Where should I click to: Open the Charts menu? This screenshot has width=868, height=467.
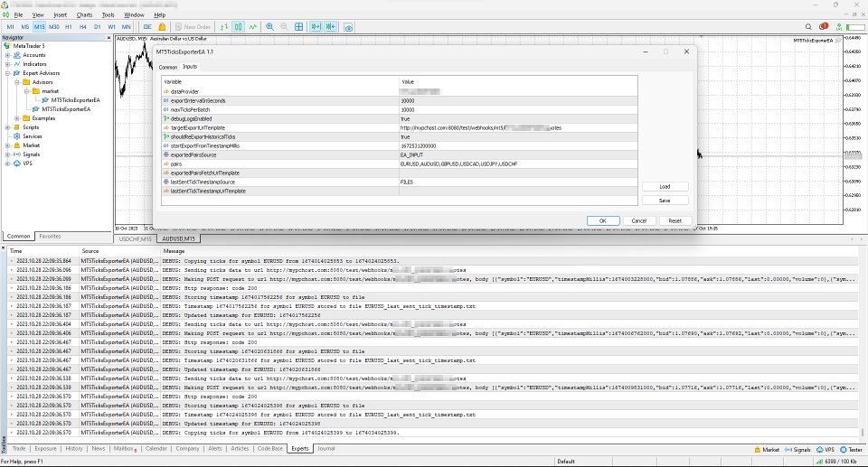(x=84, y=15)
